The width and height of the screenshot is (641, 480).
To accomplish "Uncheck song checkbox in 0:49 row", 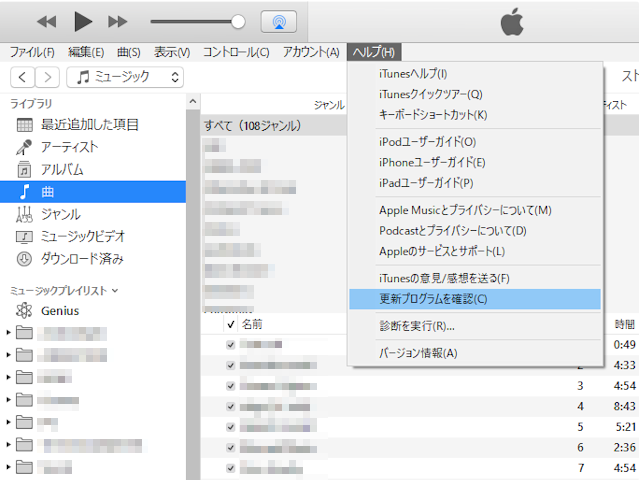I will click(231, 345).
